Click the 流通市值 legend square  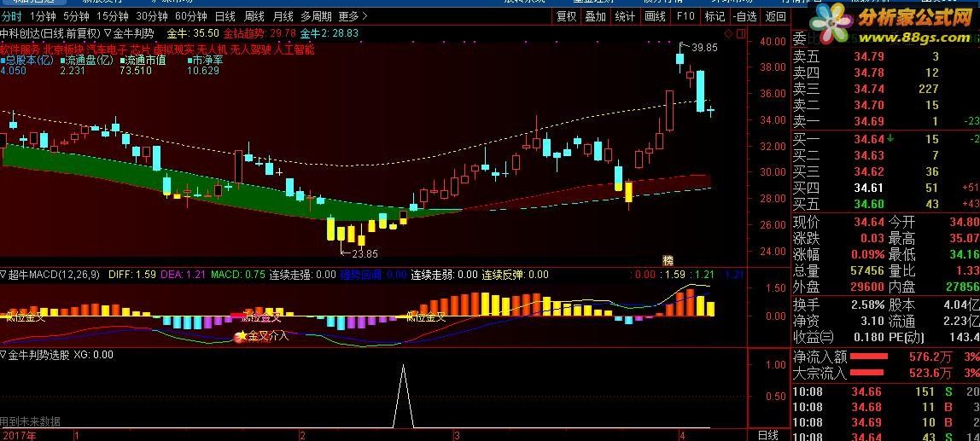[124, 61]
